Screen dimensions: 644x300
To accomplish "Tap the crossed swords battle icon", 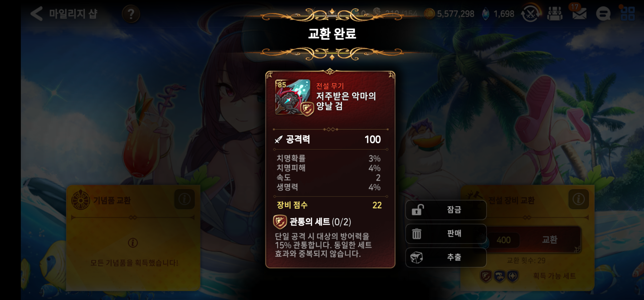I will [x=531, y=14].
